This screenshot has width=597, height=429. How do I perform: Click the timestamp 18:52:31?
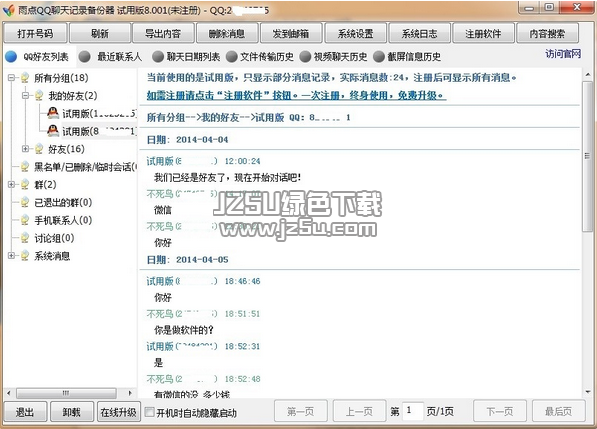coord(243,346)
